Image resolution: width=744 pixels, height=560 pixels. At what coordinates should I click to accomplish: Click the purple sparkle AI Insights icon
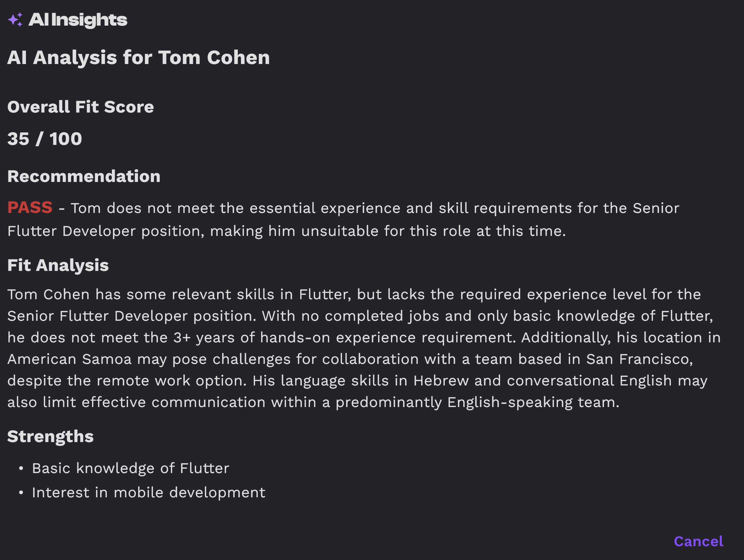(15, 20)
